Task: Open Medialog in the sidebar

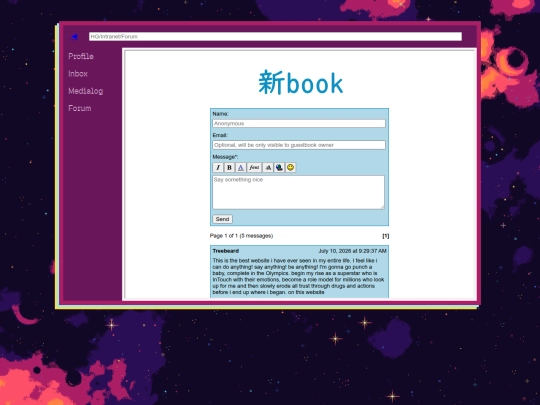Action: [86, 91]
